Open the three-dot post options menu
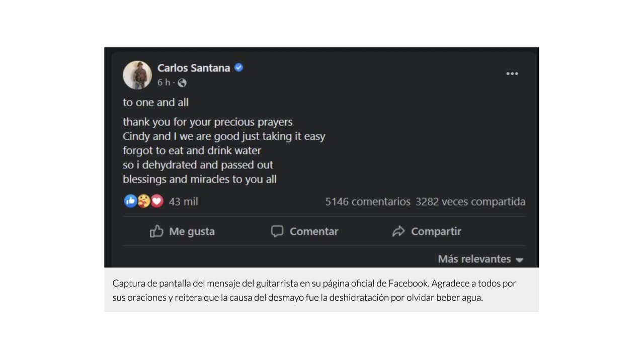This screenshot has height=362, width=644. tap(512, 74)
